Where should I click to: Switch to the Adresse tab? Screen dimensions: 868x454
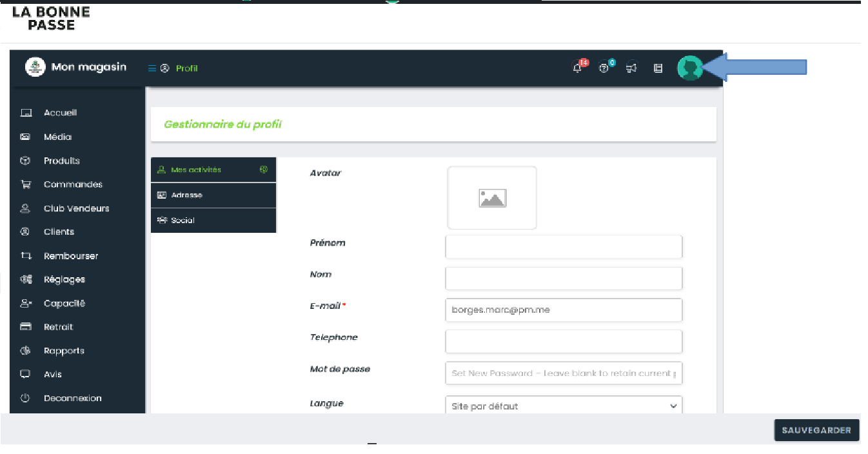(x=213, y=195)
